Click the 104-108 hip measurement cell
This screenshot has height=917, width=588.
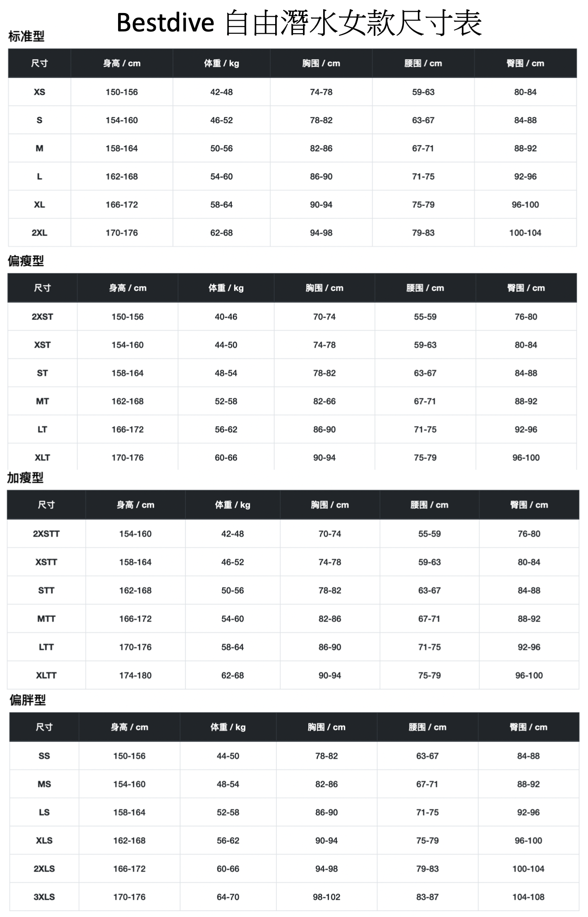[528, 897]
